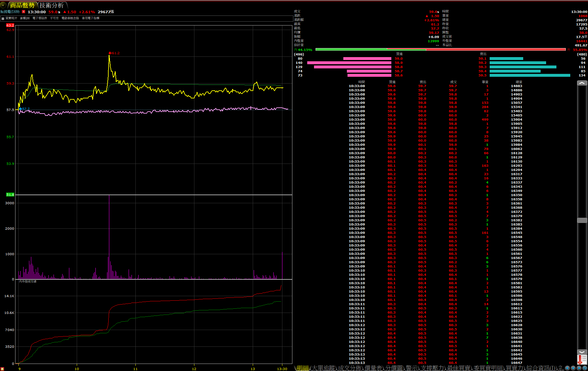Screen dimensions: 588x371
Task: Click the scrollbar up arrow button
Action: click(582, 83)
